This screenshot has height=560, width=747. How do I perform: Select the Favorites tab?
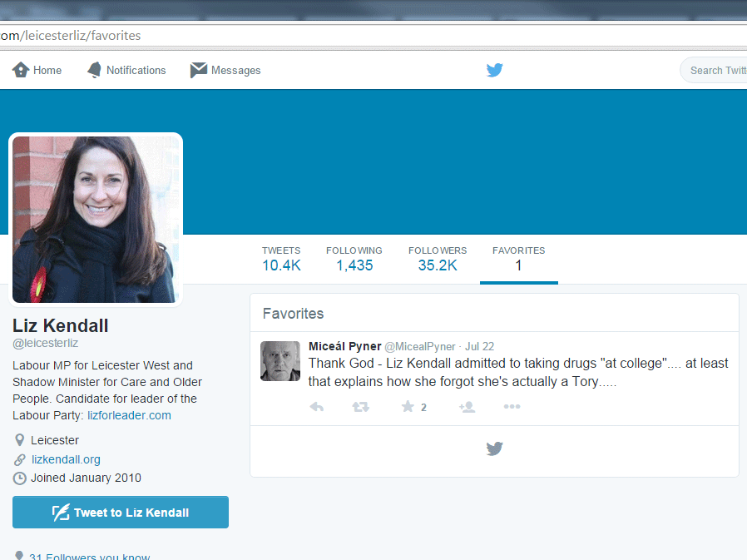(x=518, y=259)
